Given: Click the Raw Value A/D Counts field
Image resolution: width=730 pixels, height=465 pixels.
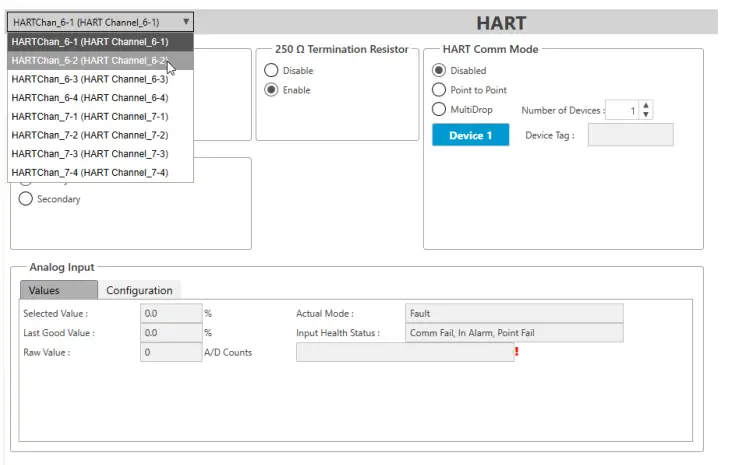Looking at the screenshot, I should 171,352.
